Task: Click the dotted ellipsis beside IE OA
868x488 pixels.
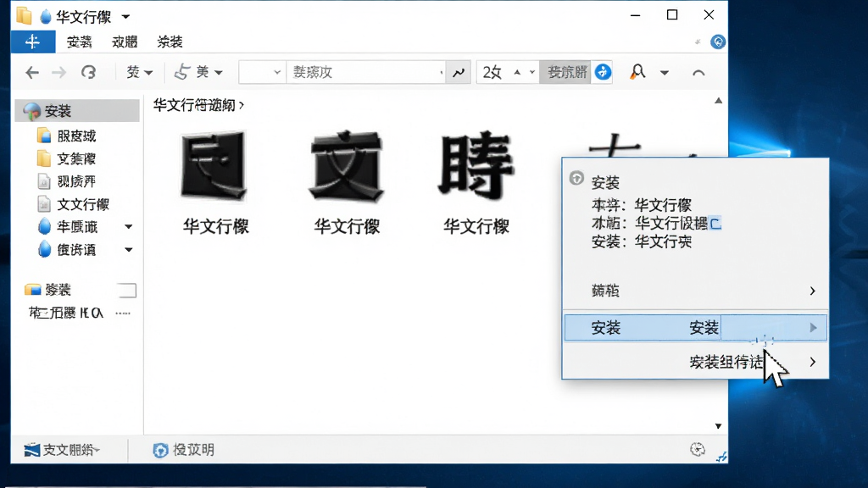Action: (123, 313)
